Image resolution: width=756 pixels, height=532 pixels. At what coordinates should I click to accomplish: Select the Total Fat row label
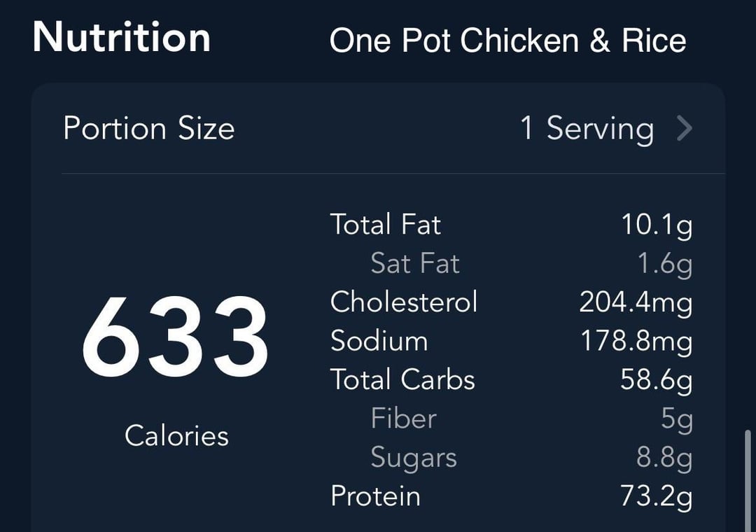386,225
